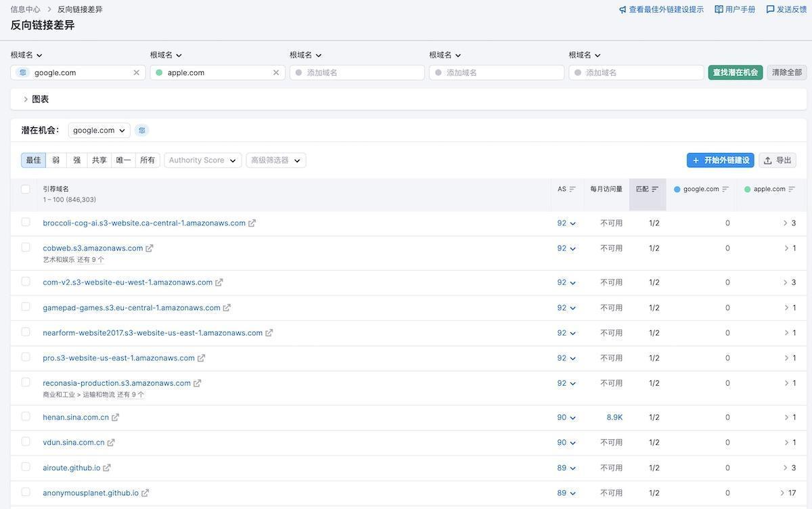The image size is (812, 509).
Task: Sort the apple.com column icon
Action: [x=792, y=190]
